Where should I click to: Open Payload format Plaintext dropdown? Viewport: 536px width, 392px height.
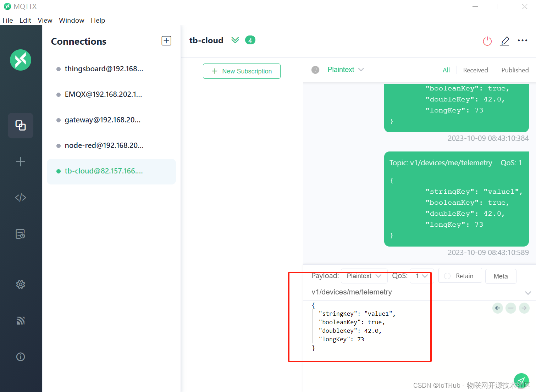point(364,276)
